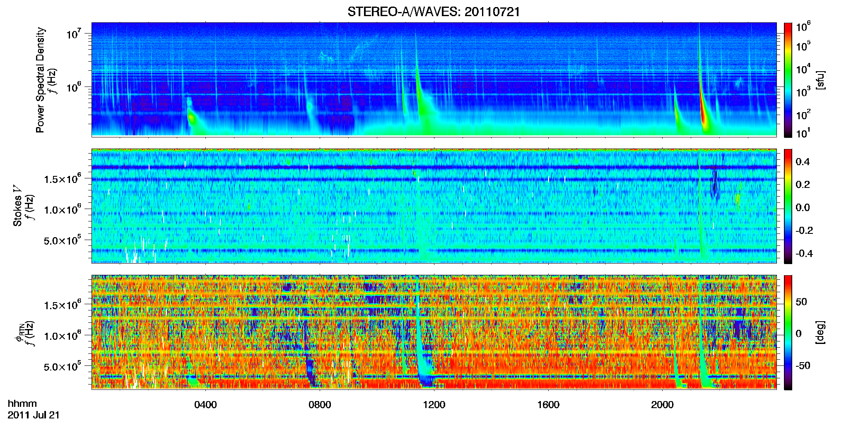868x447 pixels.
Task: Click the "2011 Jul 21" date label
Action: [34, 415]
